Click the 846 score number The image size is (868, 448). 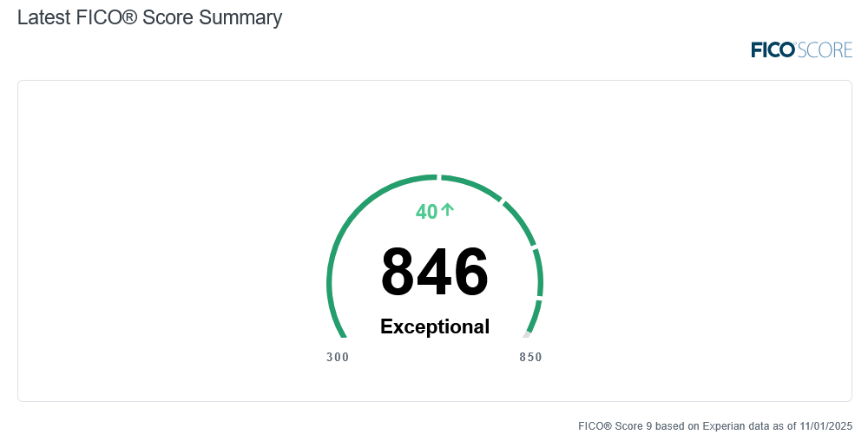[x=435, y=272]
